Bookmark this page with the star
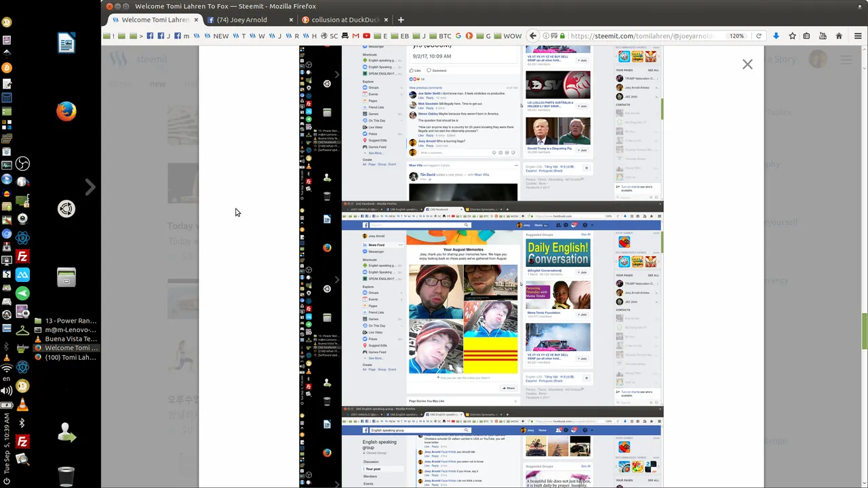The image size is (868, 488). [792, 36]
